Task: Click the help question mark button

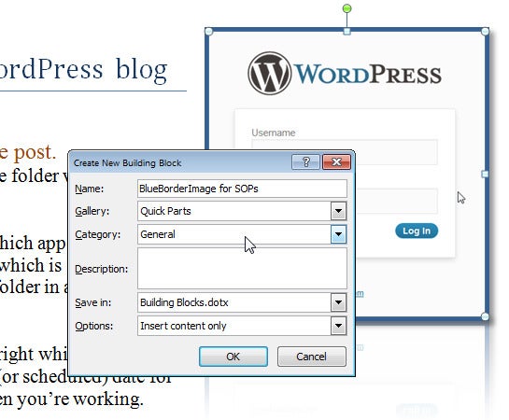Action: coord(305,161)
